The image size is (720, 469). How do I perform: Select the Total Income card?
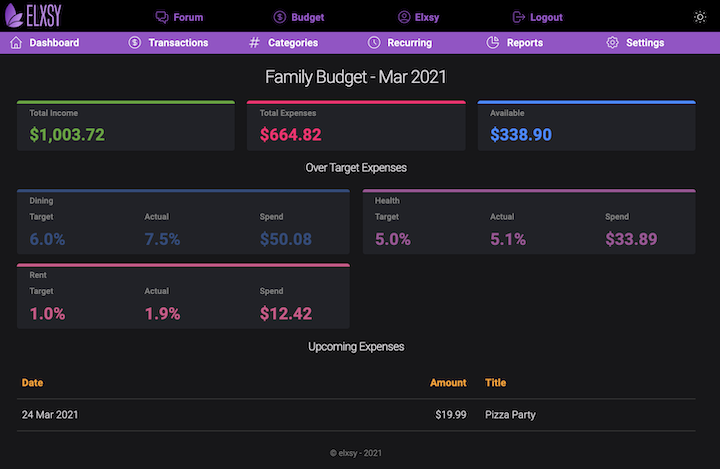coord(126,126)
